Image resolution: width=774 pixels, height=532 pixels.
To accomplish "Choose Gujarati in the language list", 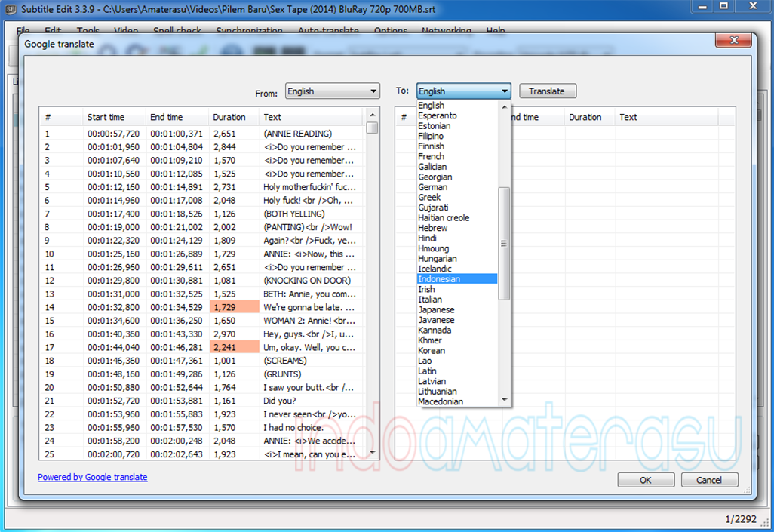I will coord(457,208).
